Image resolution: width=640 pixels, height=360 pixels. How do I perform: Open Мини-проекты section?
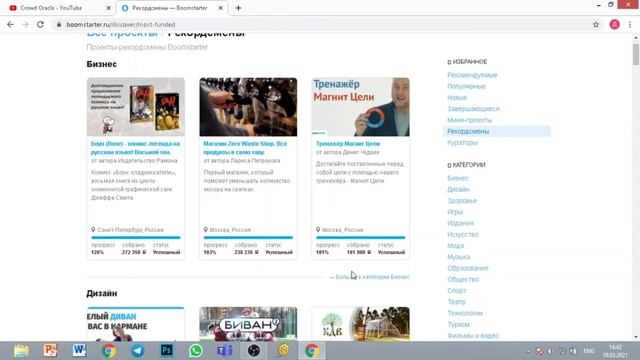point(469,120)
